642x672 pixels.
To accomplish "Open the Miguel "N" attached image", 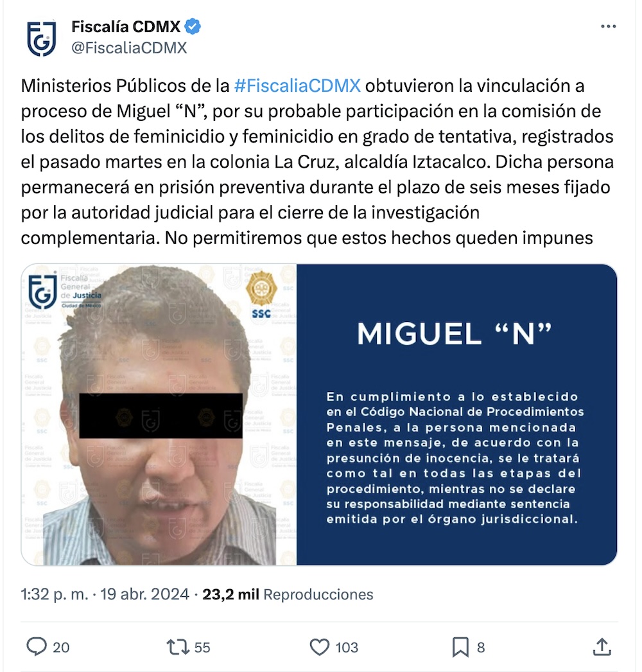I will (x=319, y=414).
